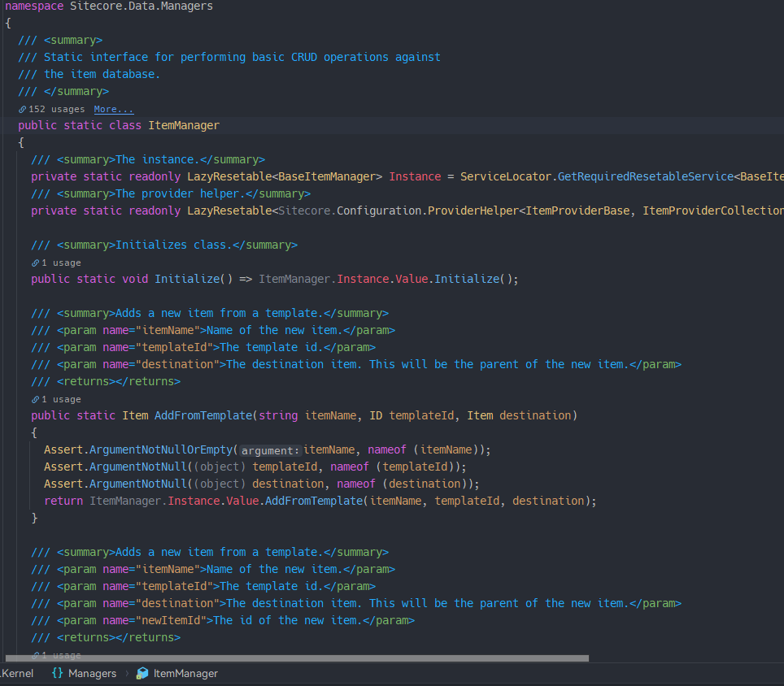Click the link icon above Initialize method
Viewport: 784px width, 686px height.
(36, 263)
